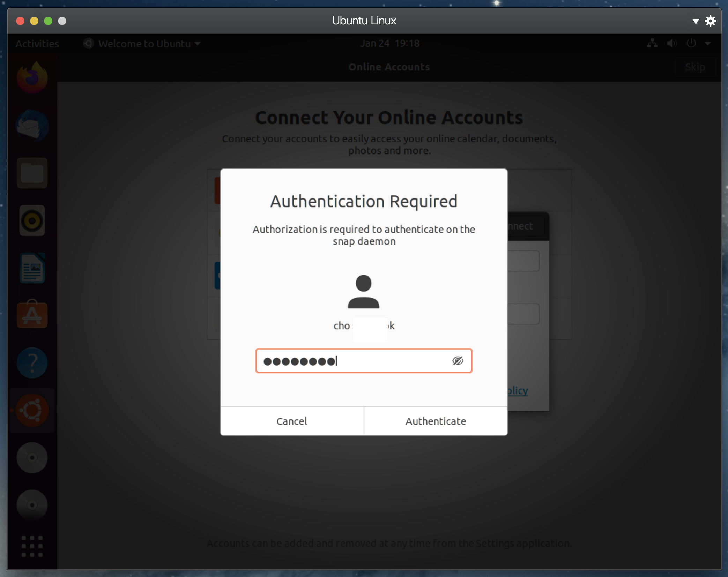This screenshot has width=728, height=577.
Task: Click the Authenticate button
Action: pyautogui.click(x=436, y=421)
